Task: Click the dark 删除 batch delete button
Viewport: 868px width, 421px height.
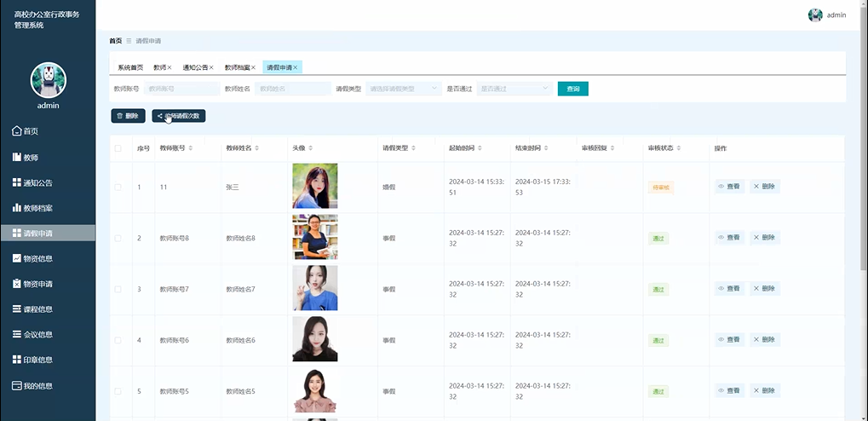Action: click(x=128, y=116)
